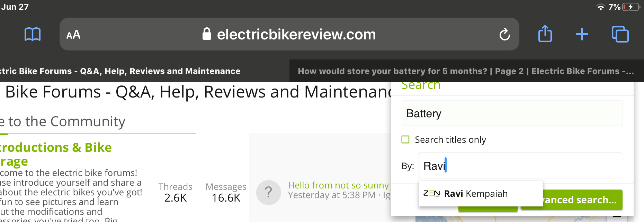The height and width of the screenshot is (222, 644).
Task: Click the question mark thread avatar
Action: click(x=269, y=192)
